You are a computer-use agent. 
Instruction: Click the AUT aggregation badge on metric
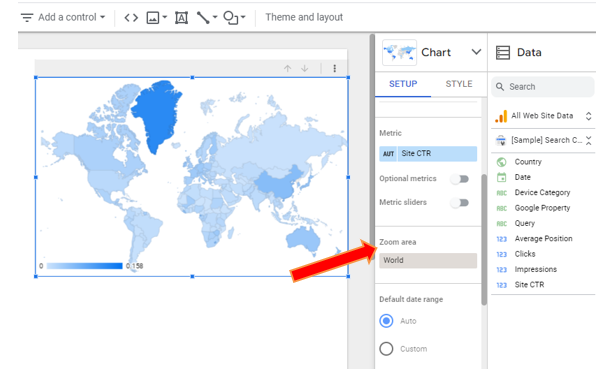[x=389, y=154]
